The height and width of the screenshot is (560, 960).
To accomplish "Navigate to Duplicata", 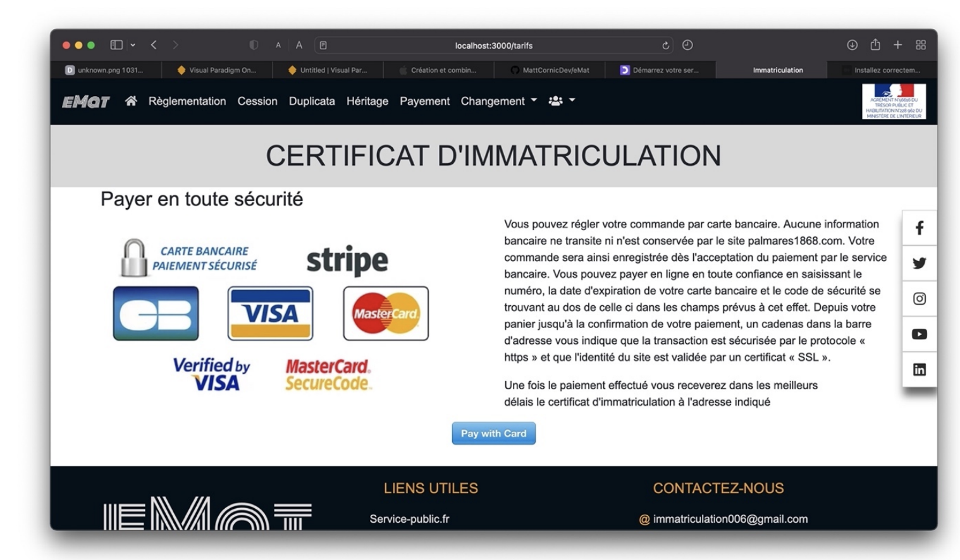I will tap(312, 101).
